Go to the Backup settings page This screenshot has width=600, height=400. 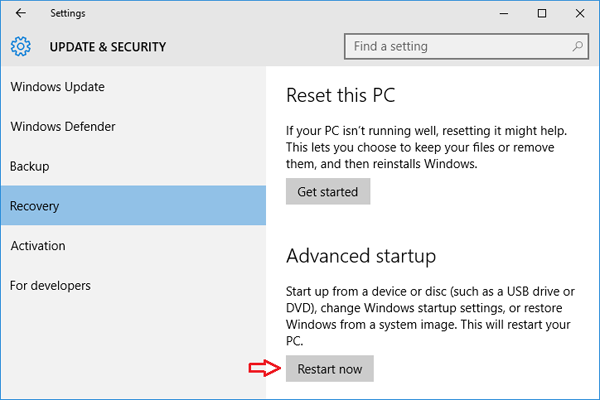click(30, 166)
